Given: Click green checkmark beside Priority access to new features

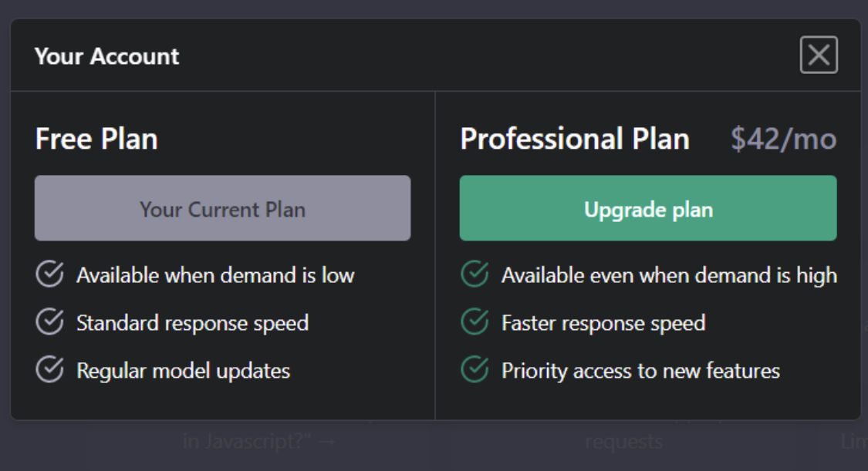Looking at the screenshot, I should coord(475,369).
